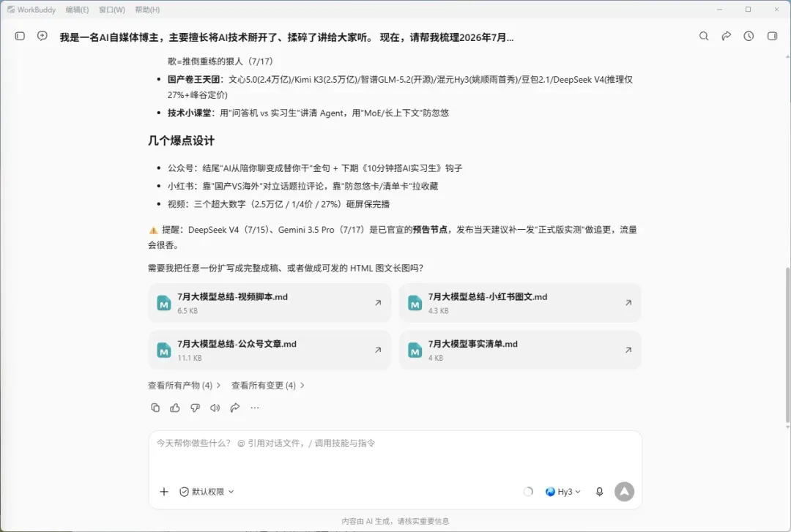Open the 7月大模型事实清单.md file card

520,350
